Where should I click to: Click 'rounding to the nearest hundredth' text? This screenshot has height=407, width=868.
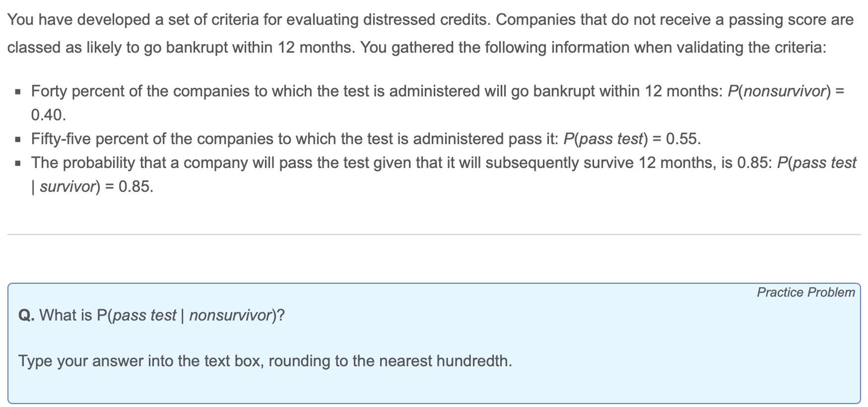click(390, 361)
